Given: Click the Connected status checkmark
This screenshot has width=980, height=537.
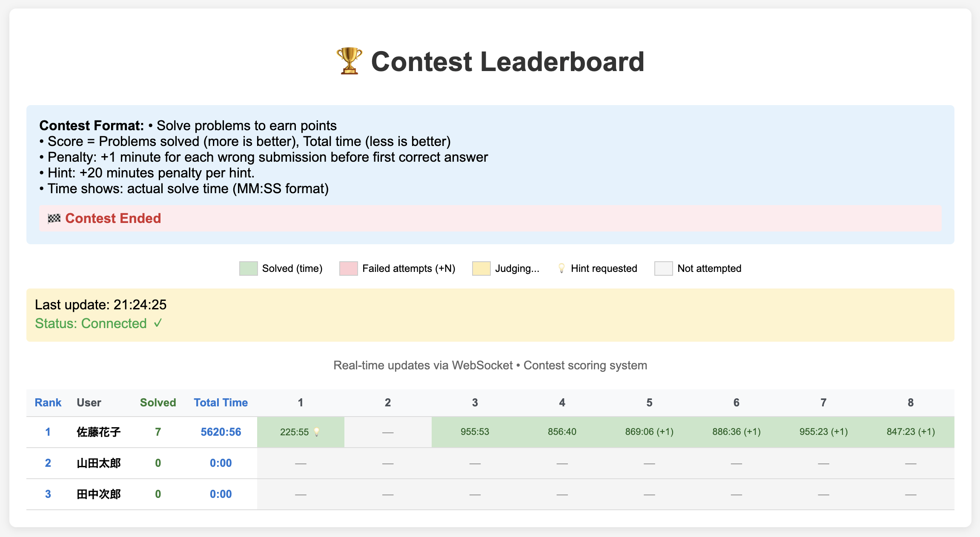Looking at the screenshot, I should (158, 323).
